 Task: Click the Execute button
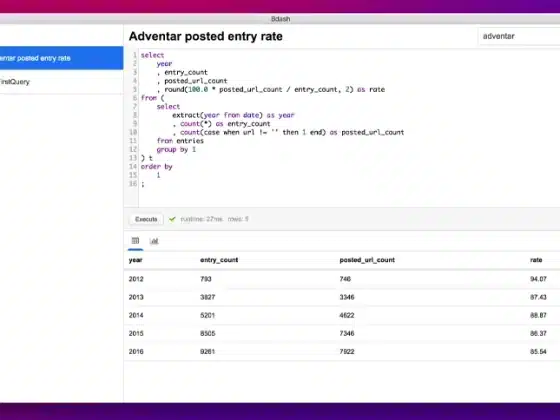pos(146,219)
